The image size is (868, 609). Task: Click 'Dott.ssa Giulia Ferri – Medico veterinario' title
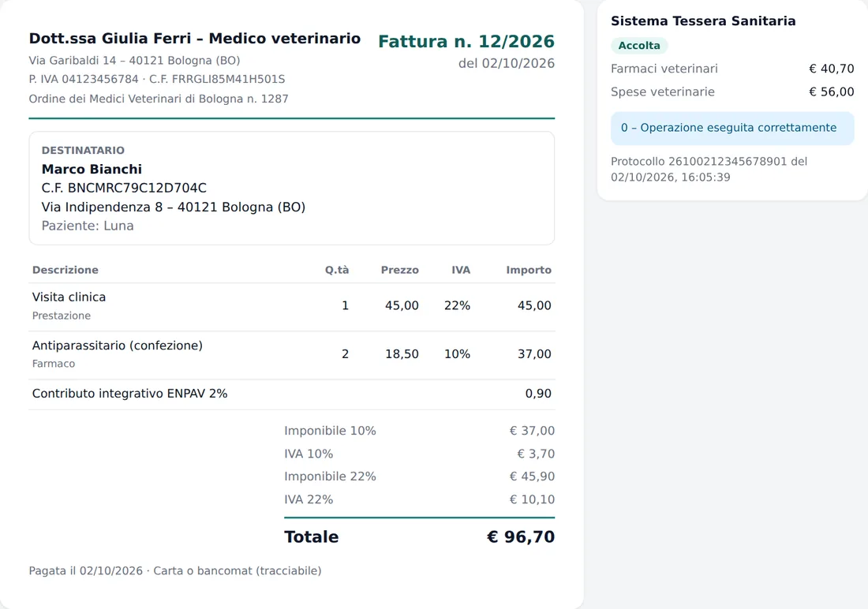click(195, 38)
